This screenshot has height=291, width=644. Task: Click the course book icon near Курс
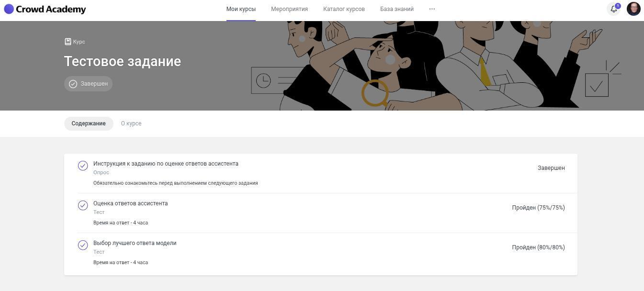[68, 42]
